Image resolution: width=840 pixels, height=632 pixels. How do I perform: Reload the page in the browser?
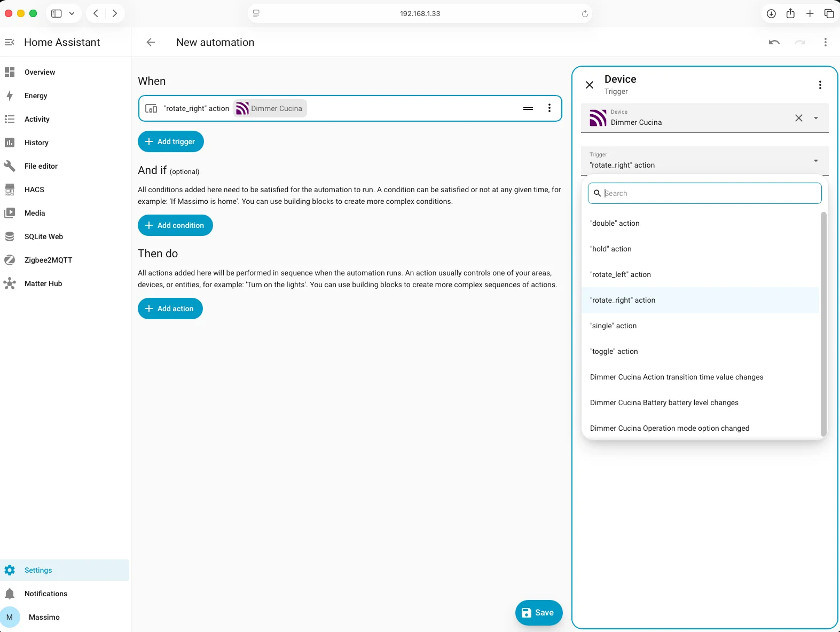[585, 13]
